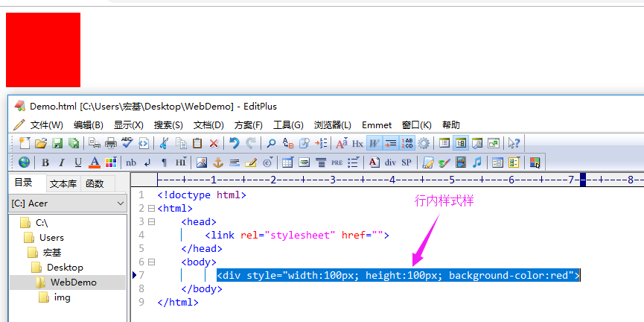Cut selection with the scissors icon
644x322 pixels.
coord(164,143)
